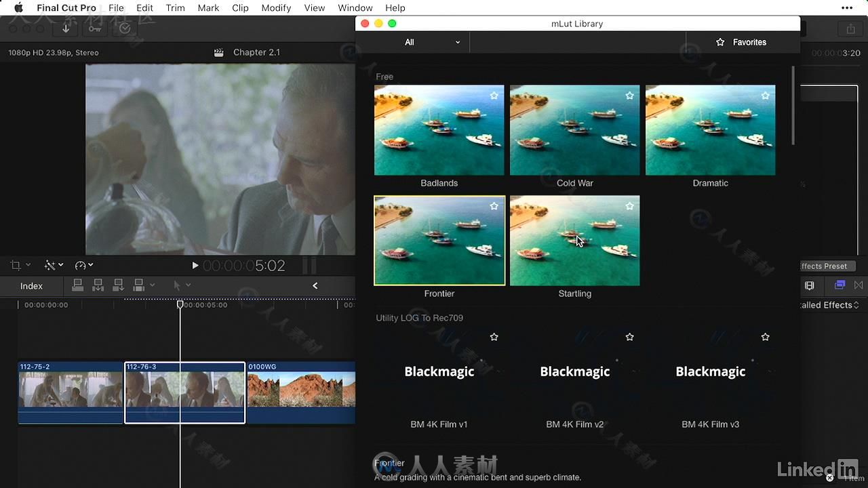Open the File menu
This screenshot has width=868, height=488.
click(x=116, y=8)
